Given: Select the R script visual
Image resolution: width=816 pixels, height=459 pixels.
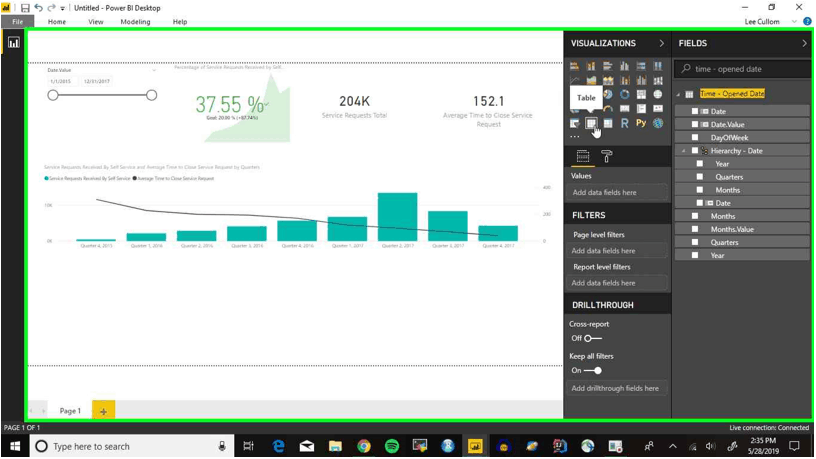Looking at the screenshot, I should click(x=624, y=123).
